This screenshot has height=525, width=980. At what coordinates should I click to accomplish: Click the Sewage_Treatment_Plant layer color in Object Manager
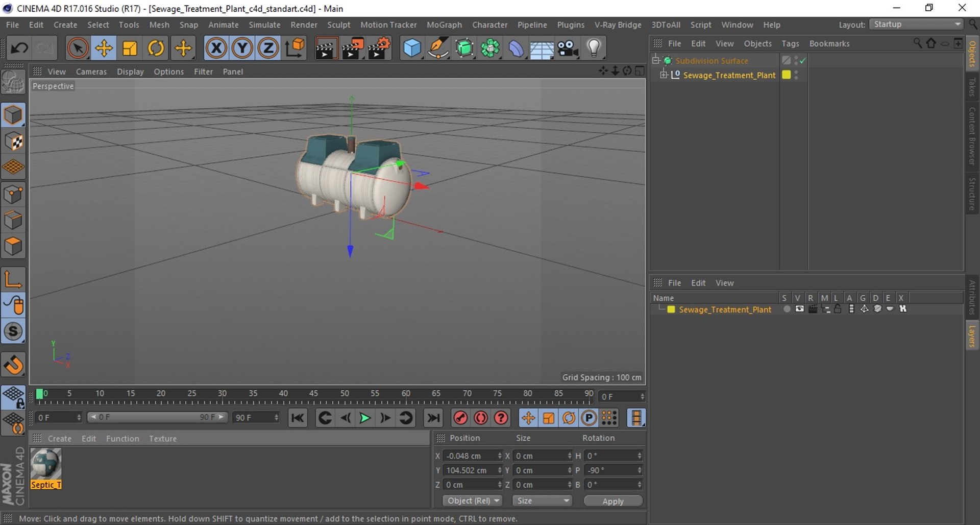[787, 75]
